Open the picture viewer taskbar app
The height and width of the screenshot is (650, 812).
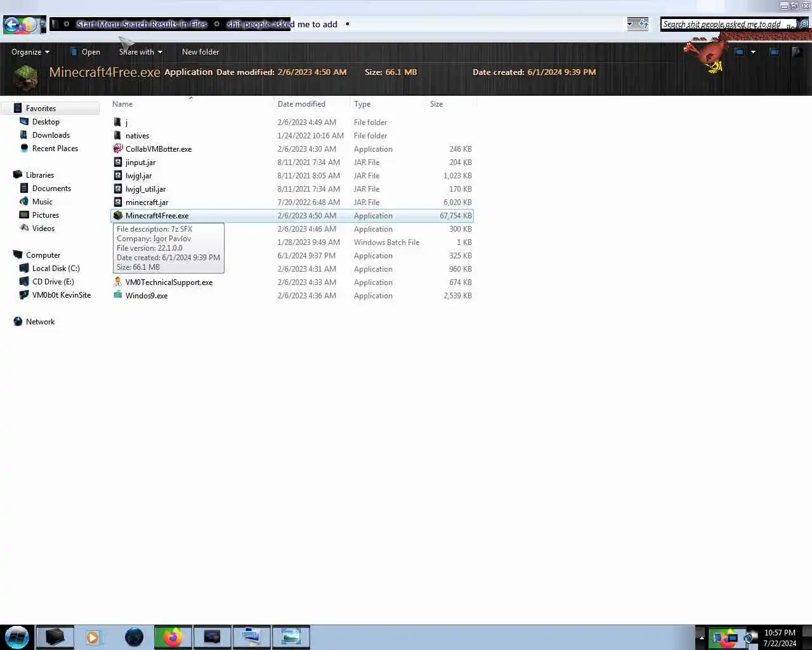pyautogui.click(x=291, y=637)
